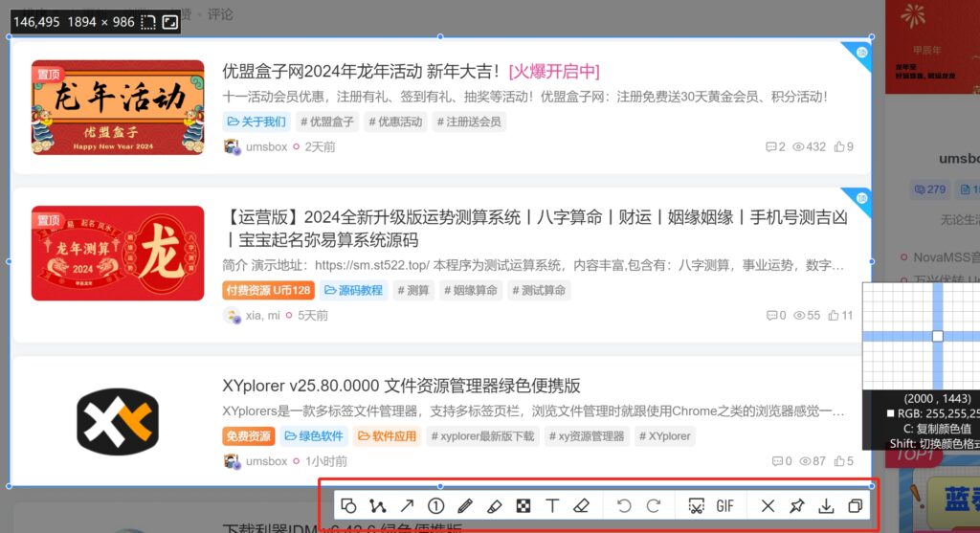Open the 关于我们 category tag
The image size is (980, 533).
pyautogui.click(x=256, y=122)
